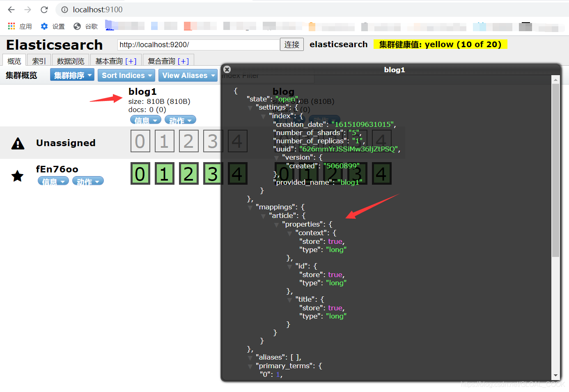Click the blog1 index name heading
Viewport: 569px width, 392px height.
pos(142,92)
